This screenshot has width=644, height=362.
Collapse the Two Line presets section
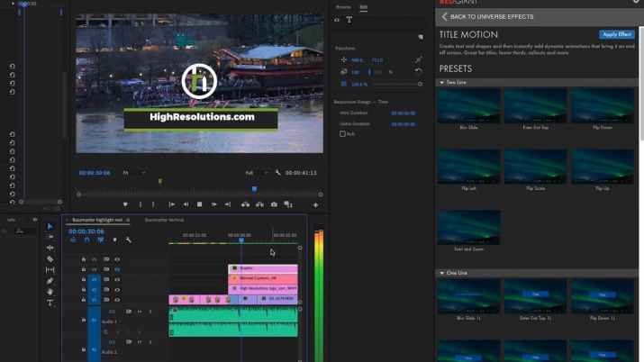[x=441, y=82]
